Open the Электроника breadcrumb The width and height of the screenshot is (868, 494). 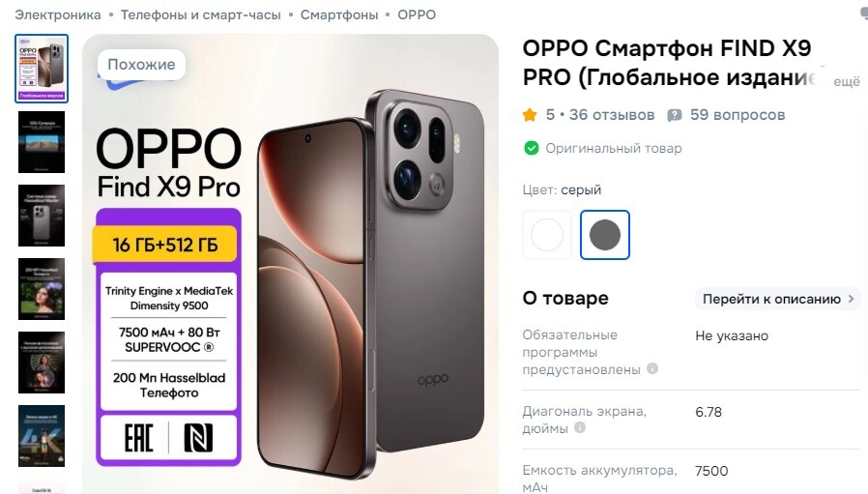58,15
